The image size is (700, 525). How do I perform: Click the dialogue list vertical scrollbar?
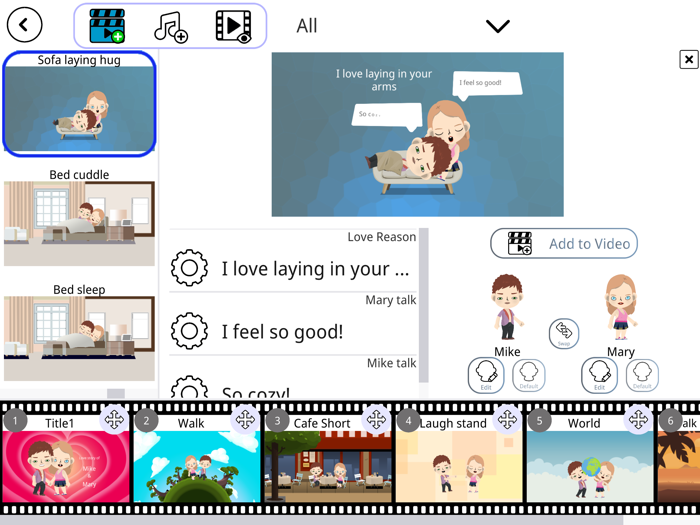[424, 305]
